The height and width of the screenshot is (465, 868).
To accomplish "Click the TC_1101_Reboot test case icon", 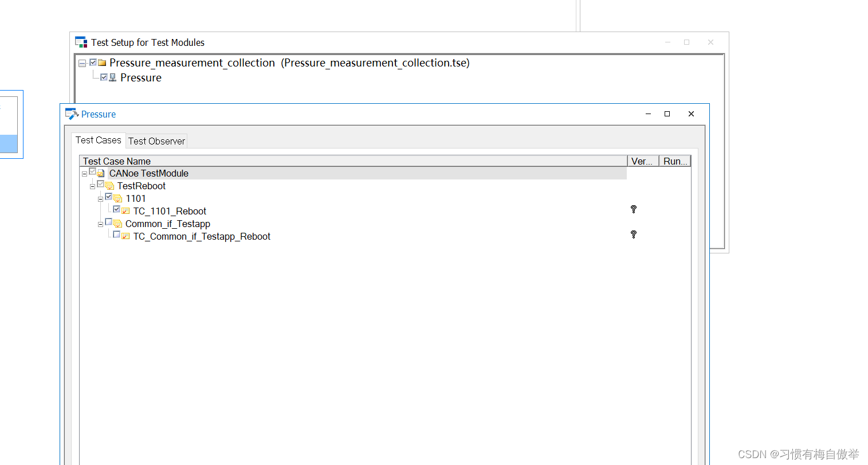I will click(125, 211).
